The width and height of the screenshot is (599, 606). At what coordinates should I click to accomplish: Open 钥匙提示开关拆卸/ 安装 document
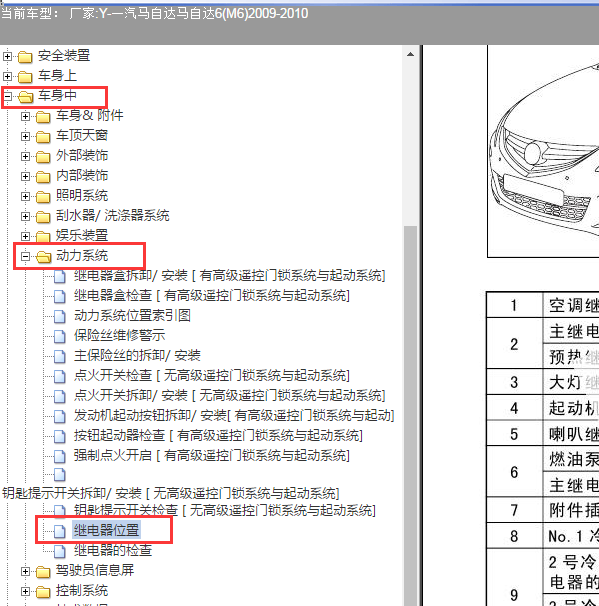coord(171,494)
